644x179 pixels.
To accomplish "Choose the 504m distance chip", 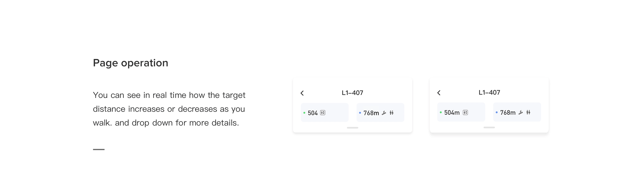I will [461, 112].
